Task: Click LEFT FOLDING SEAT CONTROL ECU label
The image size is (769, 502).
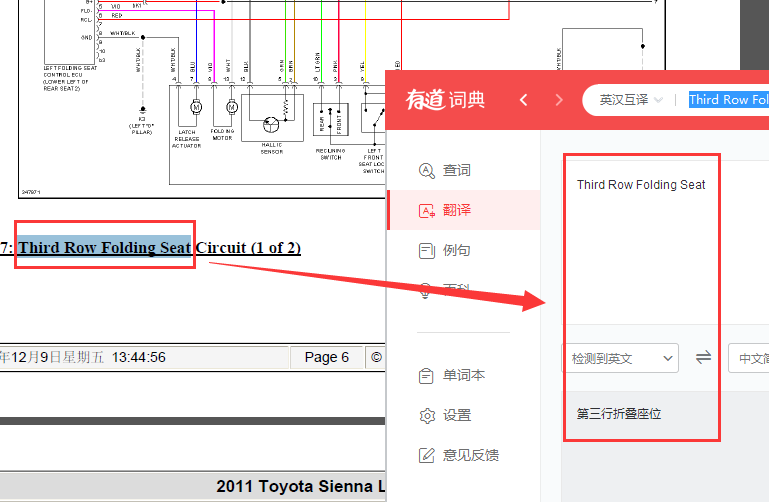Action: (x=70, y=78)
